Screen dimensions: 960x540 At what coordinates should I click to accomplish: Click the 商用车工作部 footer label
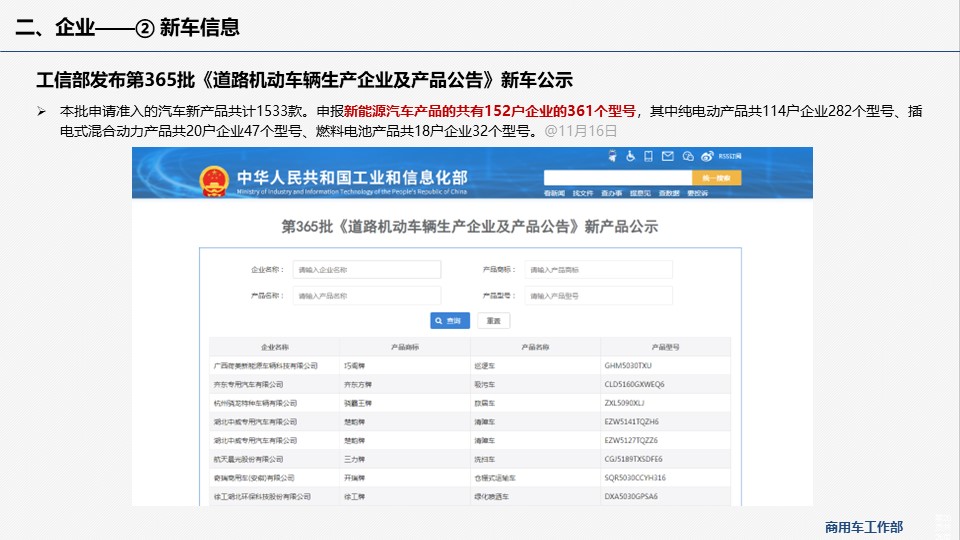(x=863, y=527)
